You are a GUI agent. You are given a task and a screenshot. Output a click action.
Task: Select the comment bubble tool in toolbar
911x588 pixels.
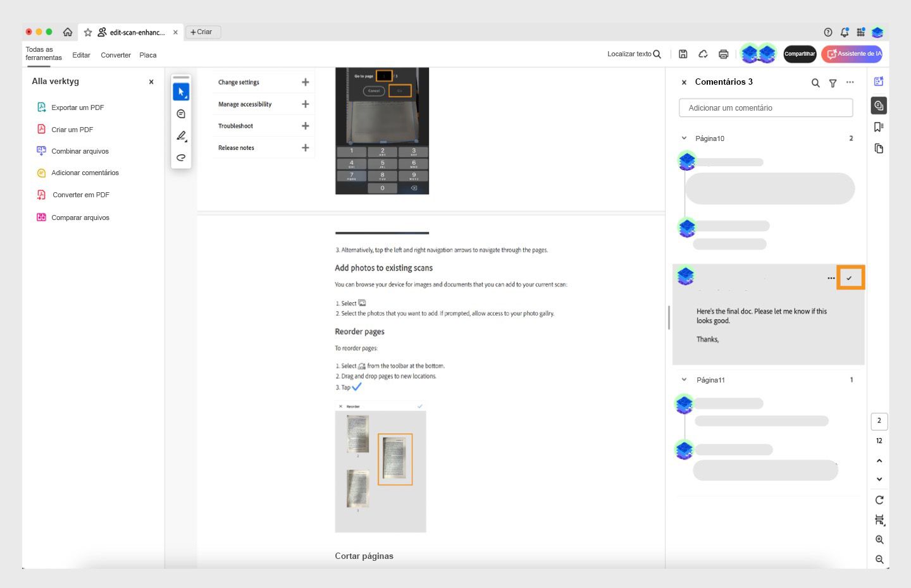point(181,113)
